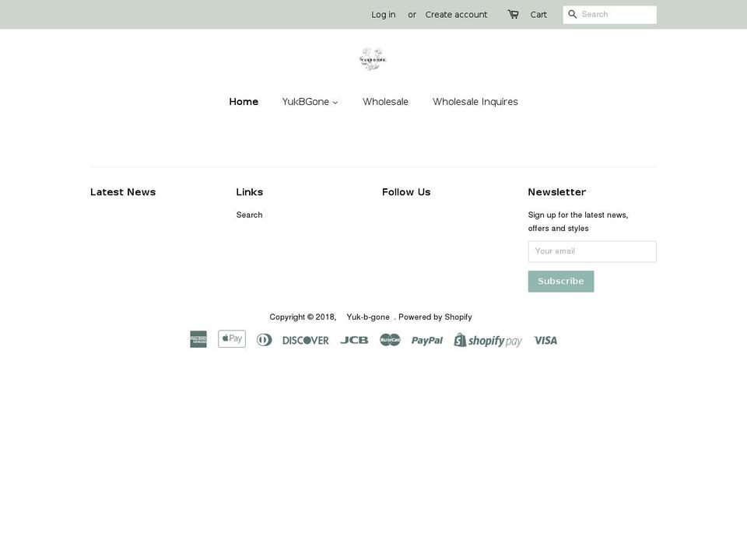Open the shopping cart icon
The image size is (747, 560).
513,14
